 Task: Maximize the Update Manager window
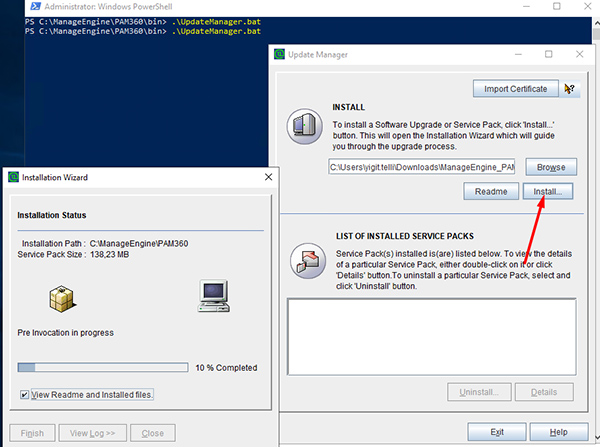pyautogui.click(x=548, y=54)
